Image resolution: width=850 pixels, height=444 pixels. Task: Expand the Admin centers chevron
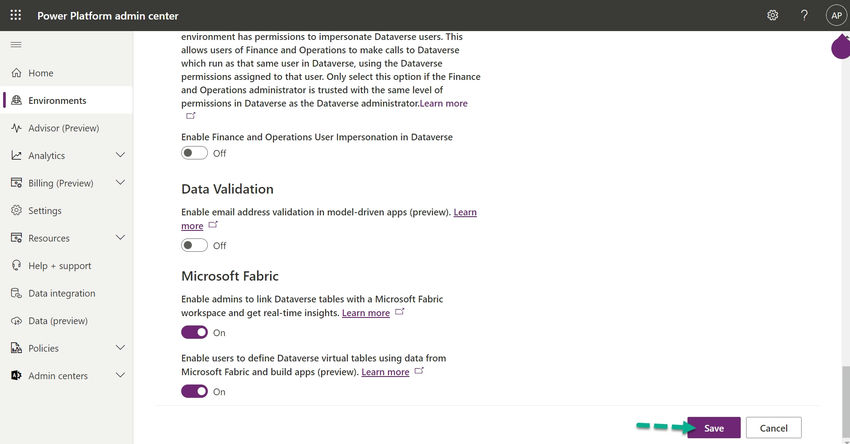coord(120,376)
